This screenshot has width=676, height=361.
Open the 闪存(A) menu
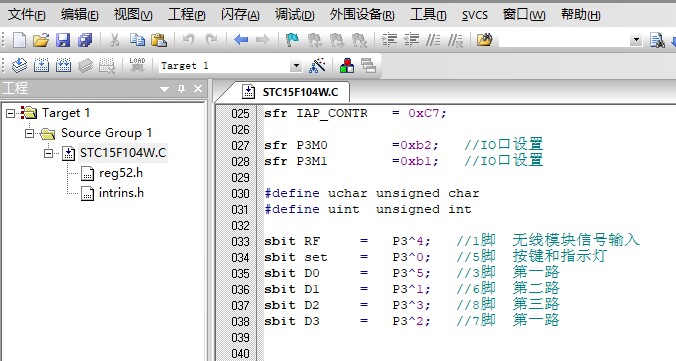point(240,15)
